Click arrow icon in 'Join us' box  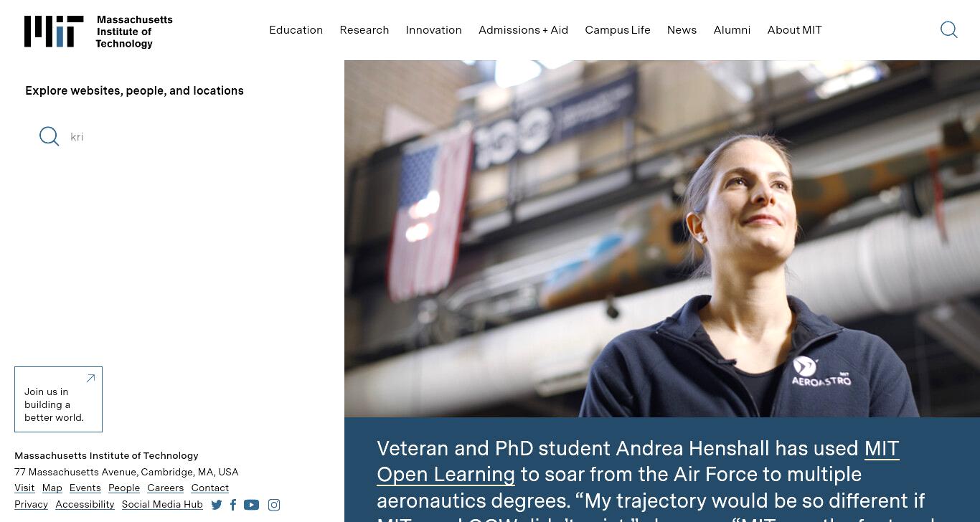click(x=90, y=378)
